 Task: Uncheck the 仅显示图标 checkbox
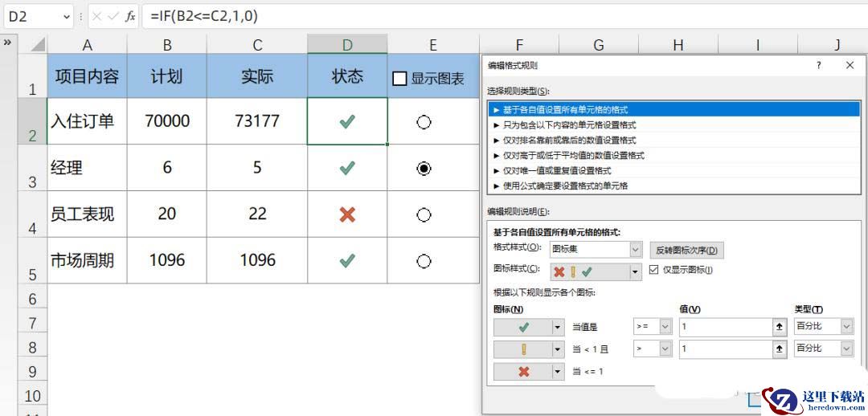pos(653,270)
